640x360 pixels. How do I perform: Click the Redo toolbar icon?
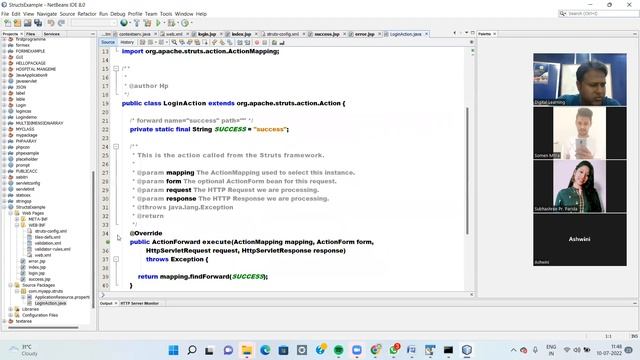[x=61, y=23]
